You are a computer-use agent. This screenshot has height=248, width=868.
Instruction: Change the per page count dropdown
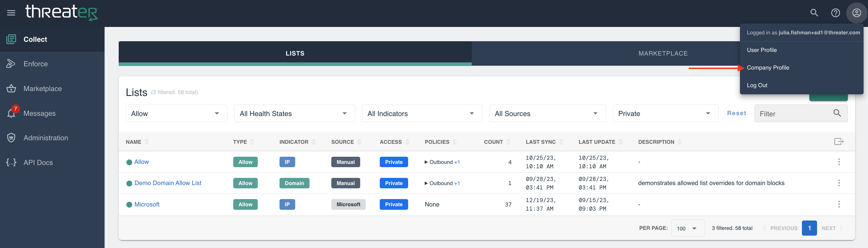click(687, 228)
